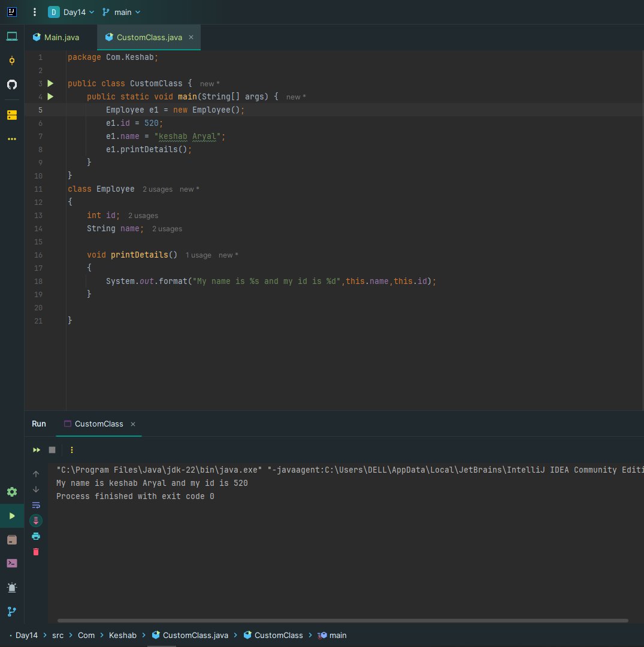Close the CustomClass.java editor tab
Image resolution: width=644 pixels, height=647 pixels.
click(191, 37)
